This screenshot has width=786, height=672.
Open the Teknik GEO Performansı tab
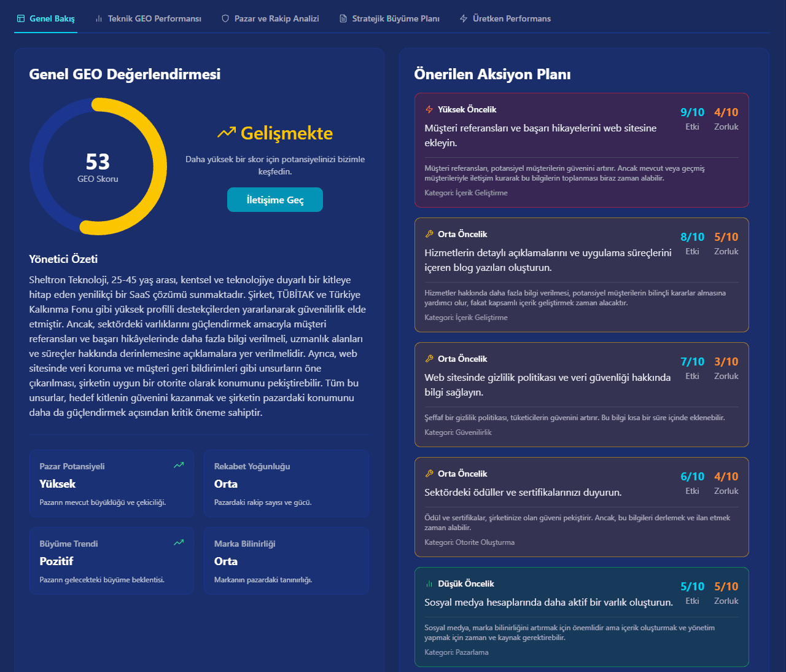click(148, 18)
